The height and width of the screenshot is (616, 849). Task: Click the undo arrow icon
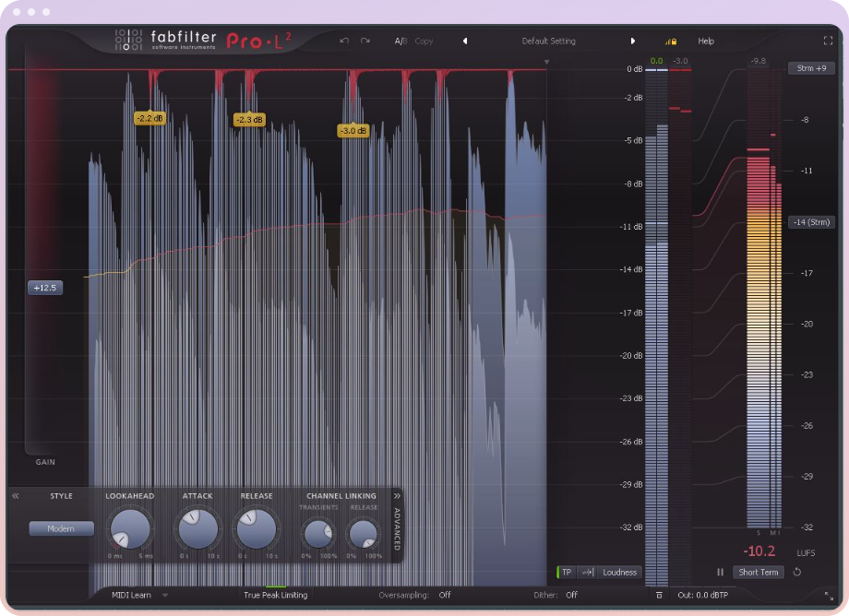pos(344,41)
